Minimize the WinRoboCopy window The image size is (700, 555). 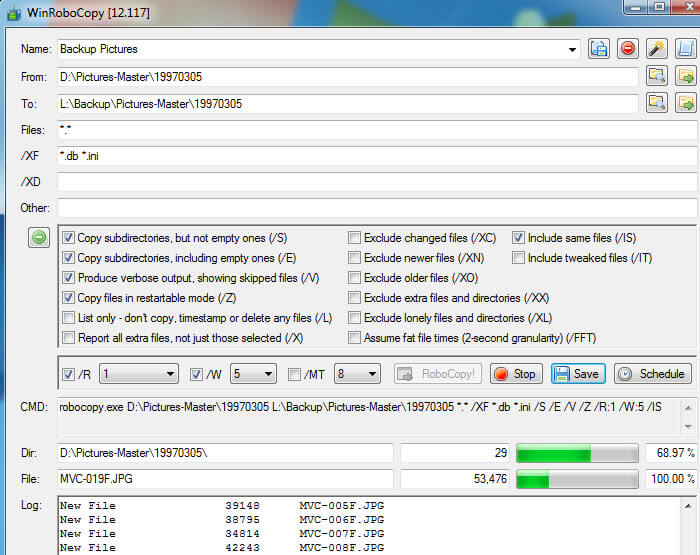pos(636,7)
